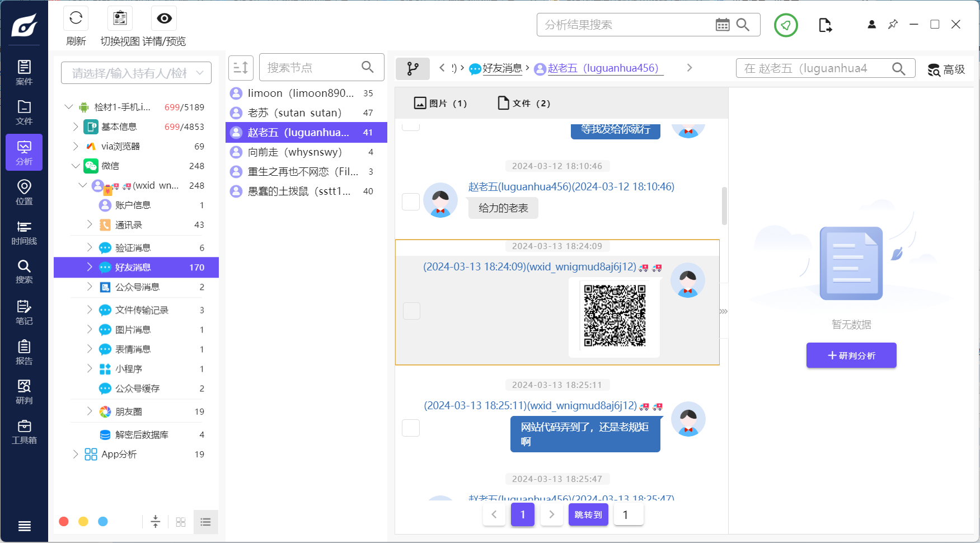Open the 位置 section in sidebar
This screenshot has width=980, height=543.
point(24,192)
